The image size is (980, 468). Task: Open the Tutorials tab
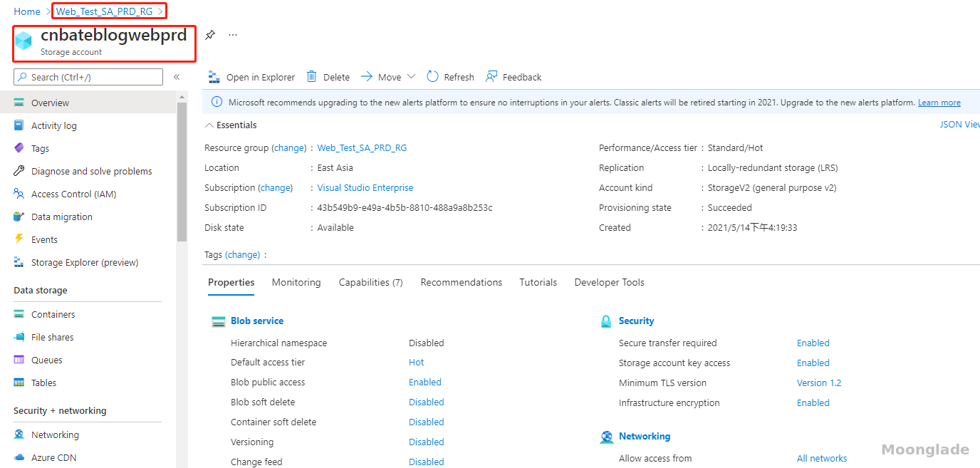click(x=538, y=282)
